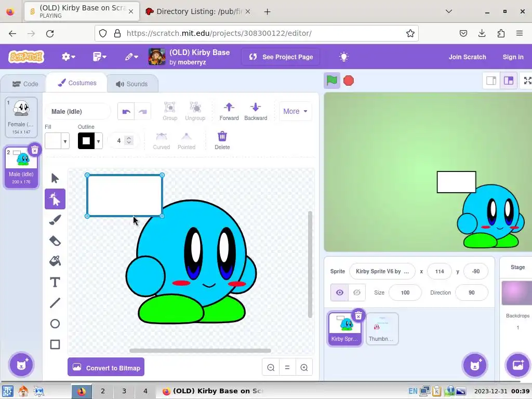Open the Choose a Backdrop button

pyautogui.click(x=518, y=365)
